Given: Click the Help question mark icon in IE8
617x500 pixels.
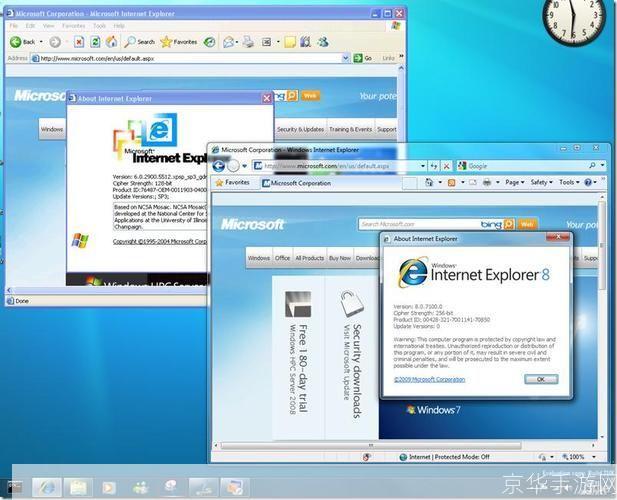Looking at the screenshot, I should (588, 182).
